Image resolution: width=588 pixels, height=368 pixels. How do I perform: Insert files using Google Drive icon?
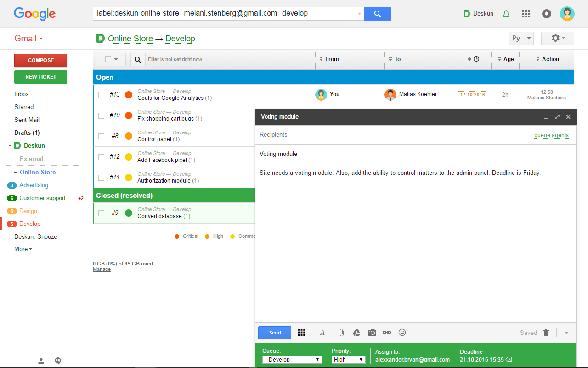click(x=356, y=333)
